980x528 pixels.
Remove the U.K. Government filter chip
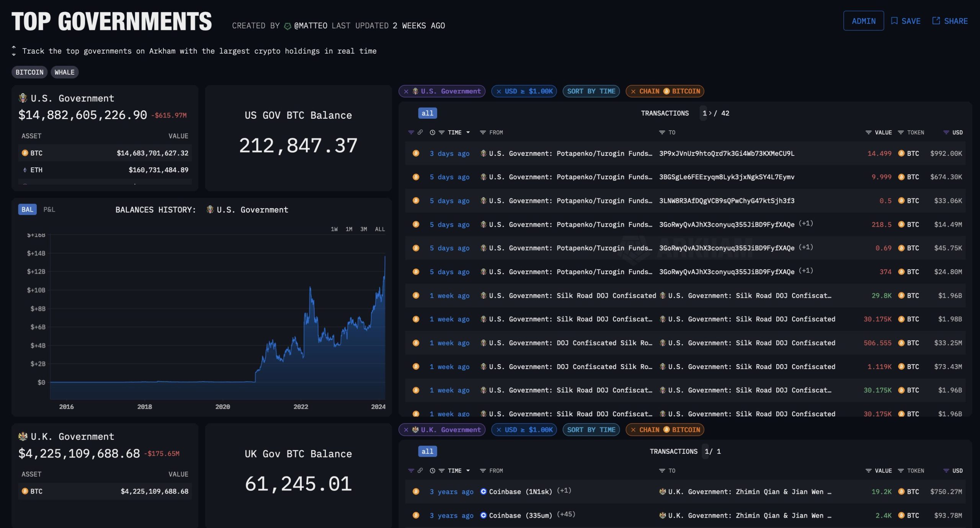(x=406, y=430)
